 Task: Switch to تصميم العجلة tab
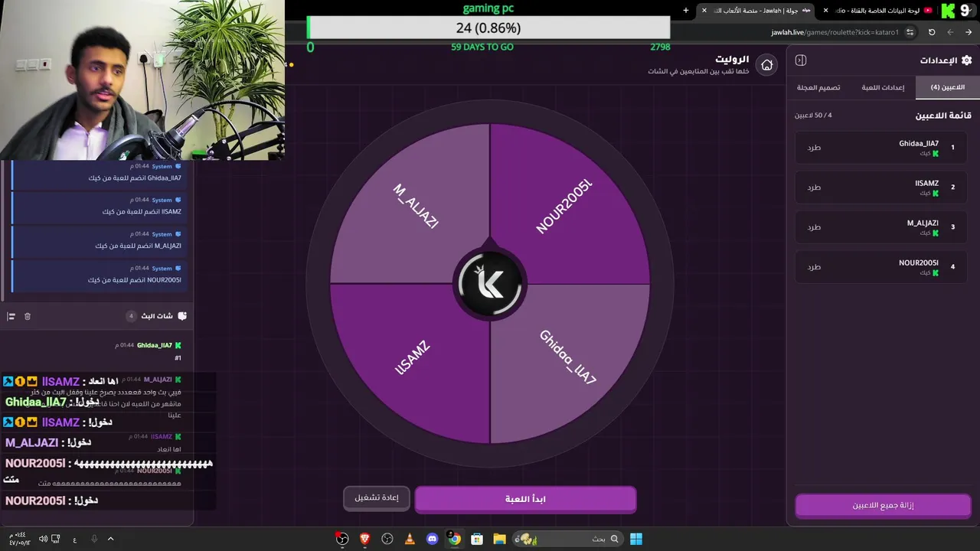[818, 87]
